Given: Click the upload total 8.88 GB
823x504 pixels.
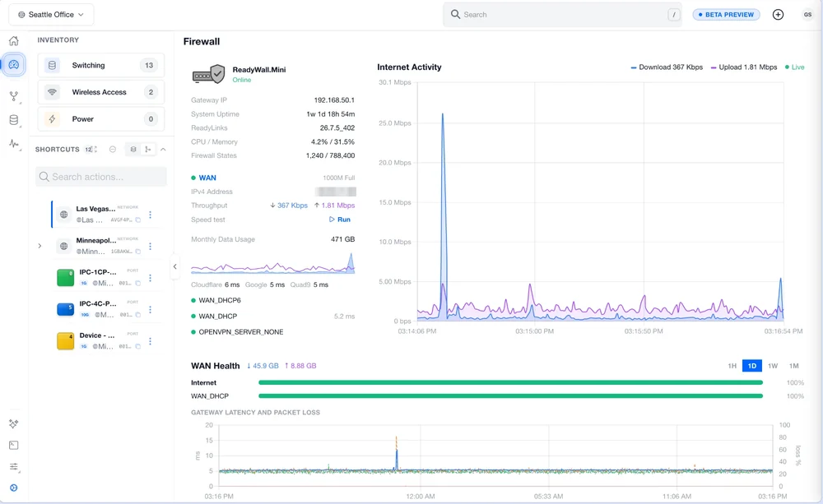Looking at the screenshot, I should [300, 366].
